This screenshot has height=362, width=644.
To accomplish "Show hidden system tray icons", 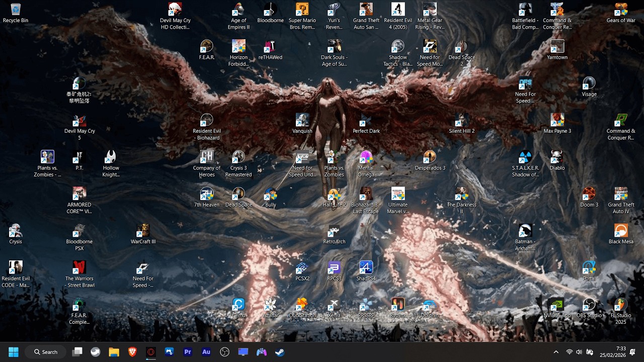I will point(556,352).
